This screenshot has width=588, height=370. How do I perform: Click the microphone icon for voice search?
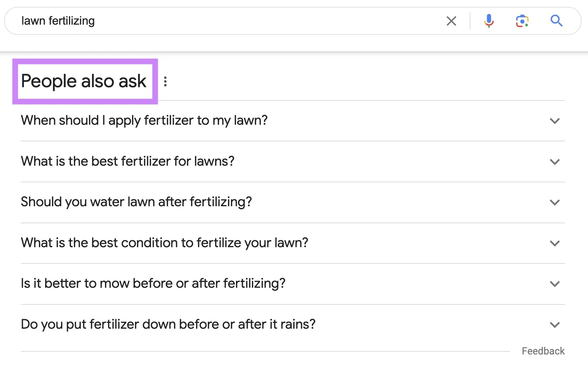pos(489,21)
